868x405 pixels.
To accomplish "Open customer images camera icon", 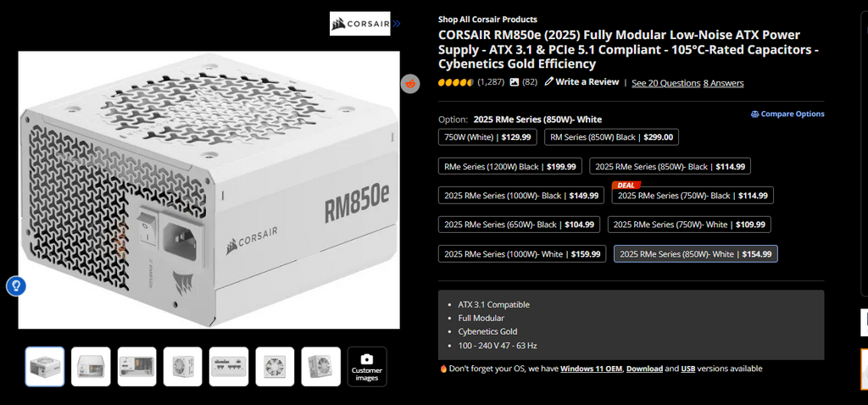I will [x=366, y=359].
